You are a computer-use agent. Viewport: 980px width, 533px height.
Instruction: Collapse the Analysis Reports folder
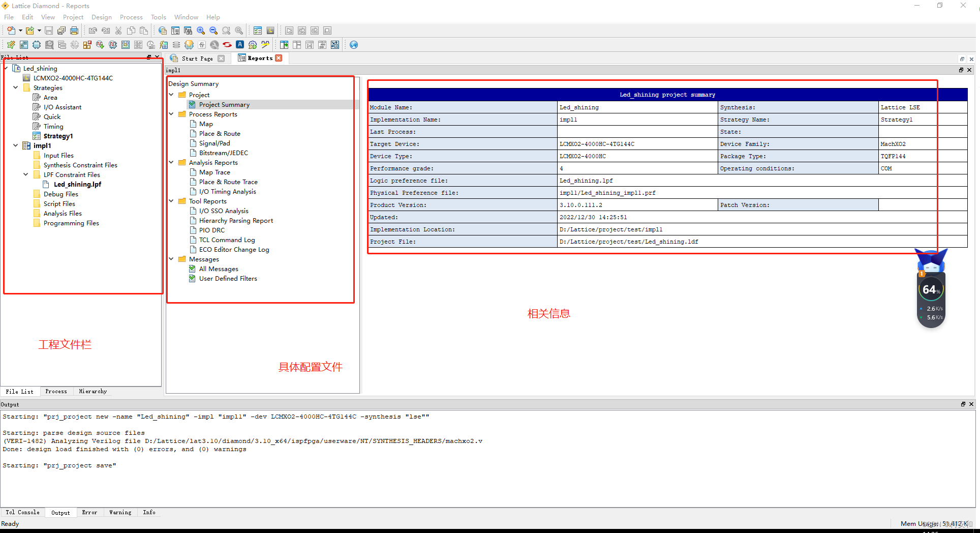(x=171, y=162)
